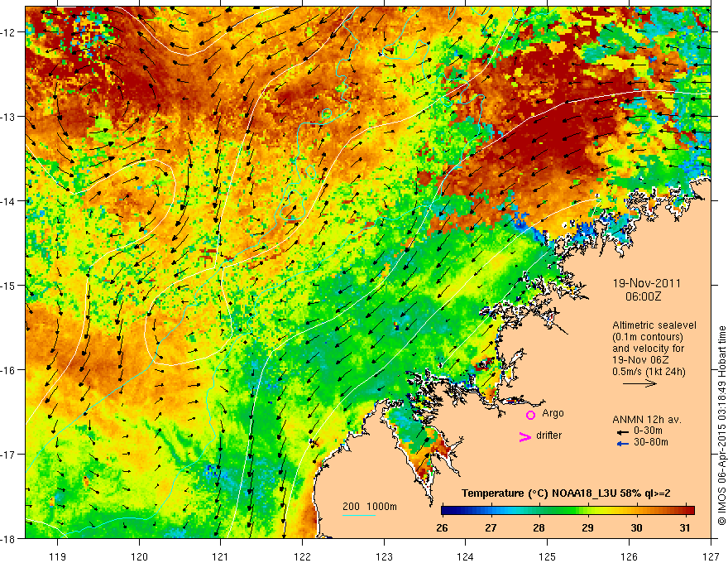Click the '30-80m' depth label
Image resolution: width=728 pixels, height=563 pixels.
[651, 442]
